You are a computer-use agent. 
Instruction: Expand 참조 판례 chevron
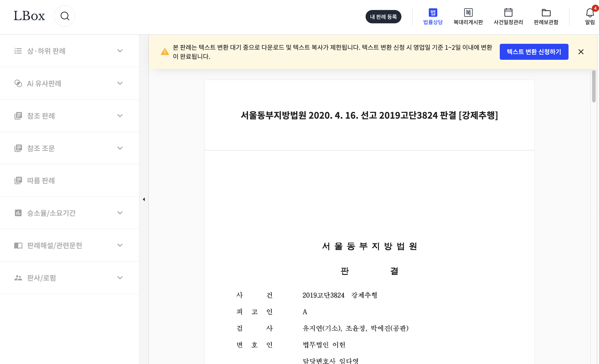[x=120, y=116]
